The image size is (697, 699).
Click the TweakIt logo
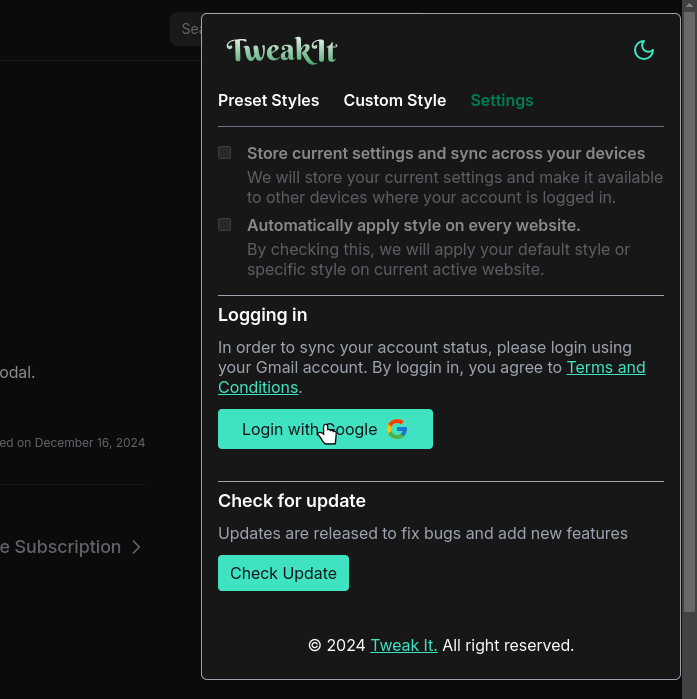pos(281,50)
